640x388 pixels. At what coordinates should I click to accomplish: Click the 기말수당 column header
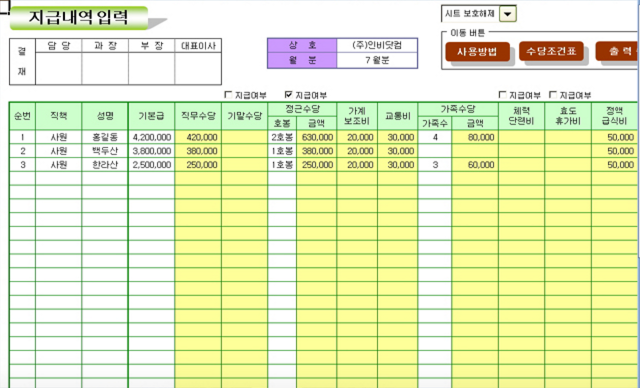point(244,116)
